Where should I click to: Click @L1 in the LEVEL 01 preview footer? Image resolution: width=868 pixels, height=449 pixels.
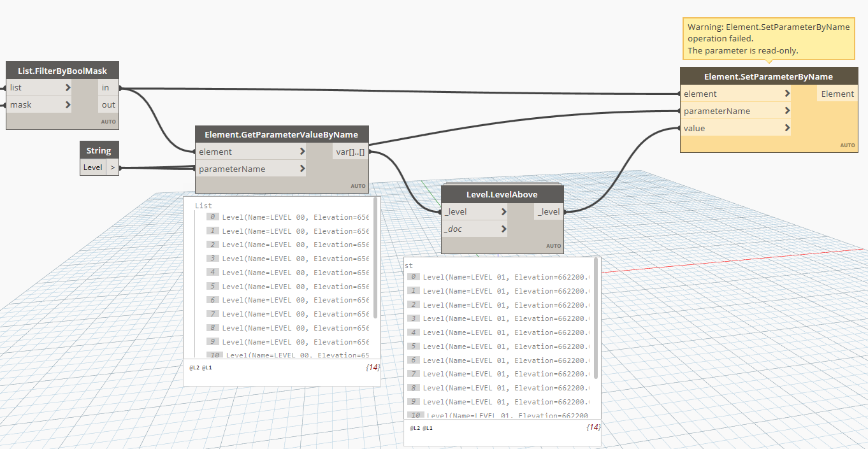pyautogui.click(x=428, y=428)
